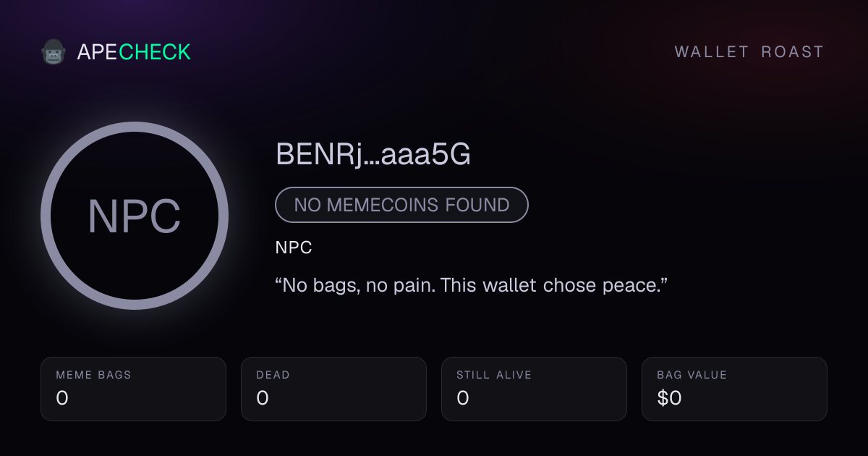Click the green CHECK logo text
The image size is (868, 456).
pyautogui.click(x=155, y=52)
